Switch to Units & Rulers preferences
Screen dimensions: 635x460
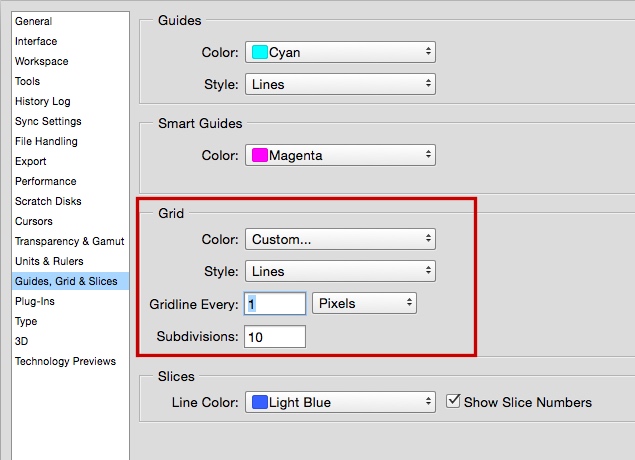(49, 261)
